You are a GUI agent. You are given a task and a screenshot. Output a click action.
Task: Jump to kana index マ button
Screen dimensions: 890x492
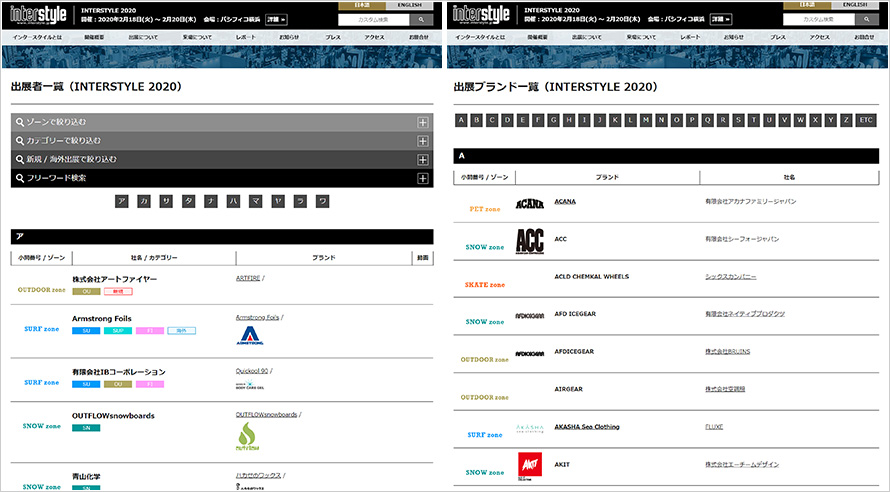pyautogui.click(x=256, y=201)
